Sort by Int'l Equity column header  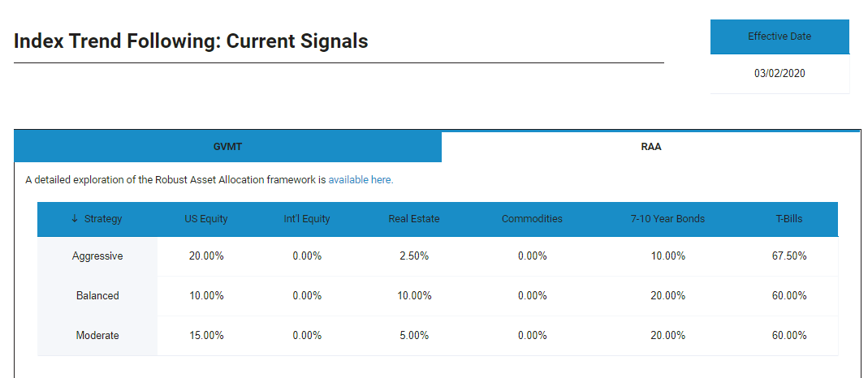pyautogui.click(x=307, y=219)
